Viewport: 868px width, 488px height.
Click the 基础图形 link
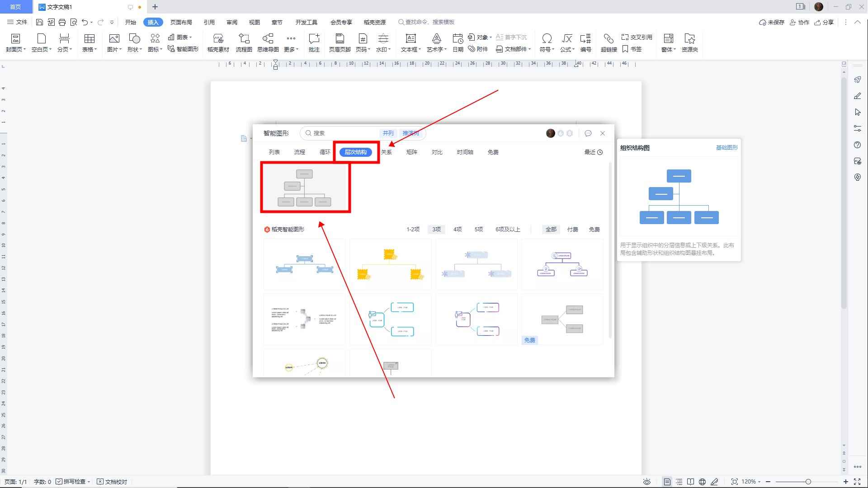(x=726, y=148)
